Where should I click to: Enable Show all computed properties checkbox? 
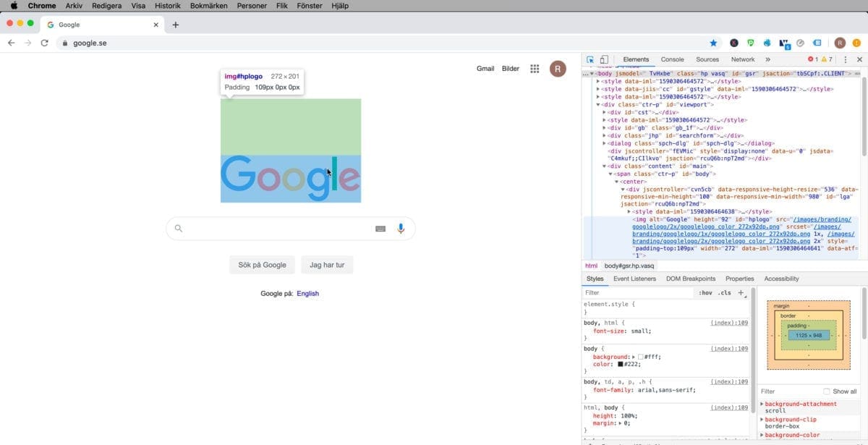coord(827,391)
